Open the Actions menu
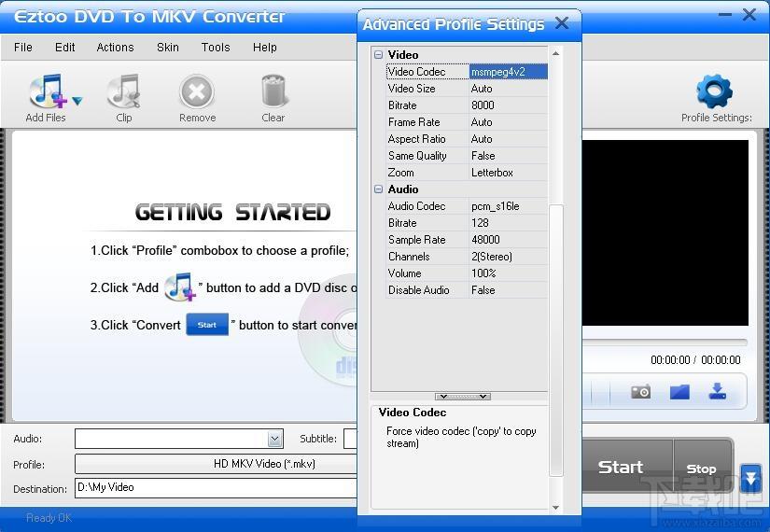This screenshot has height=532, width=770. (x=115, y=48)
